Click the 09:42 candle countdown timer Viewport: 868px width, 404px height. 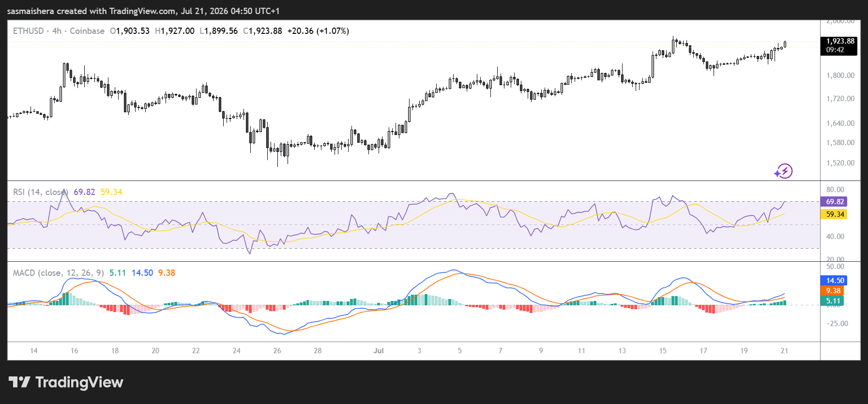point(835,50)
